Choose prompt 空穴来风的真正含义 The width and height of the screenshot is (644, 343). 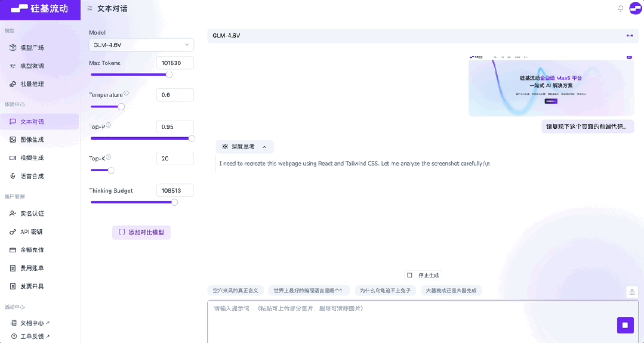(x=235, y=291)
